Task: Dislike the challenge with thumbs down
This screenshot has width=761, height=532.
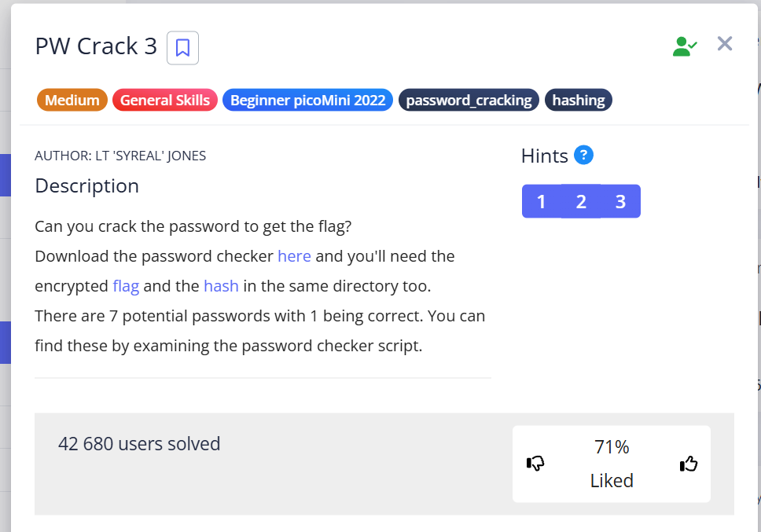Action: (535, 464)
